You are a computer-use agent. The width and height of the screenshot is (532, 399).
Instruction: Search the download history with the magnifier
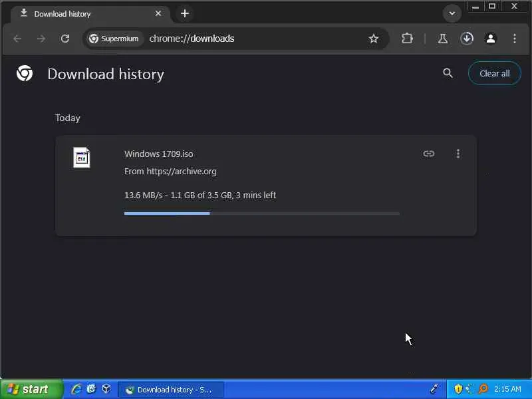click(448, 73)
